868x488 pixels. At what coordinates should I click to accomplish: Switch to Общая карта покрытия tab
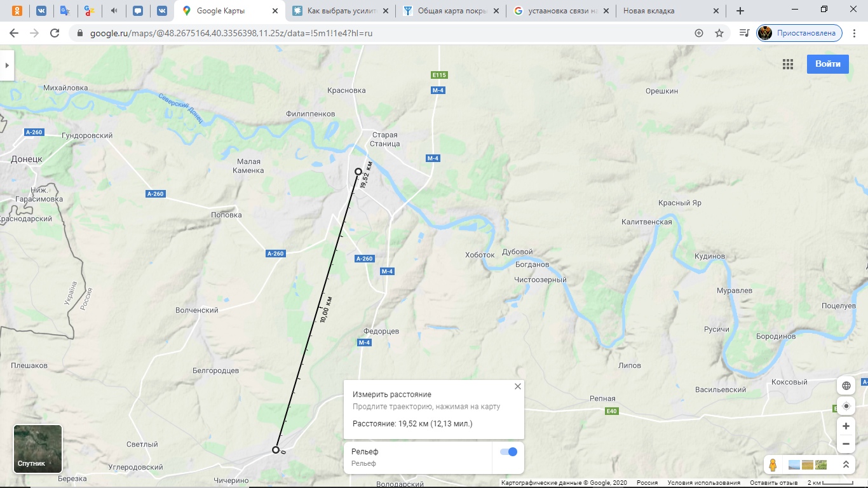451,11
